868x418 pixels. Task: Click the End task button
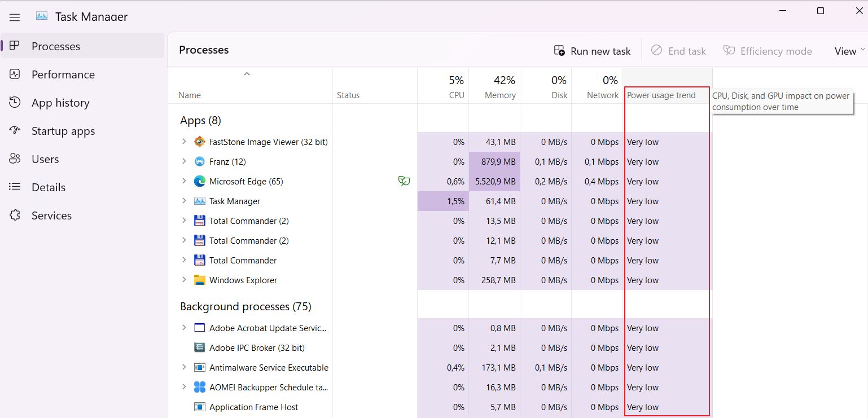point(678,51)
